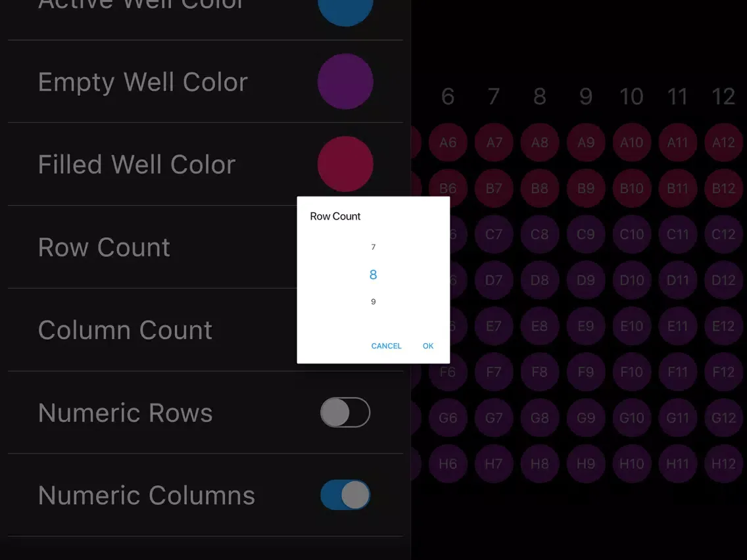Image resolution: width=747 pixels, height=560 pixels.
Task: Open the Row Count setting row
Action: pos(151,247)
